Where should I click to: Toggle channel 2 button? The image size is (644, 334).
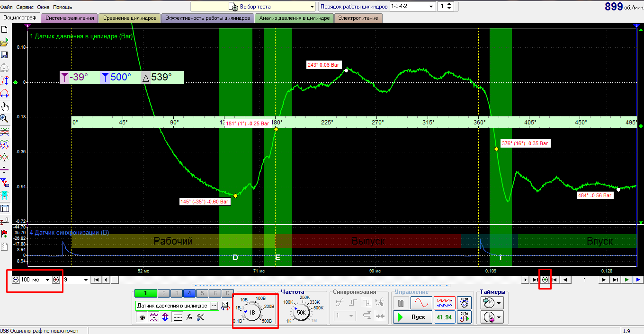[x=163, y=293]
